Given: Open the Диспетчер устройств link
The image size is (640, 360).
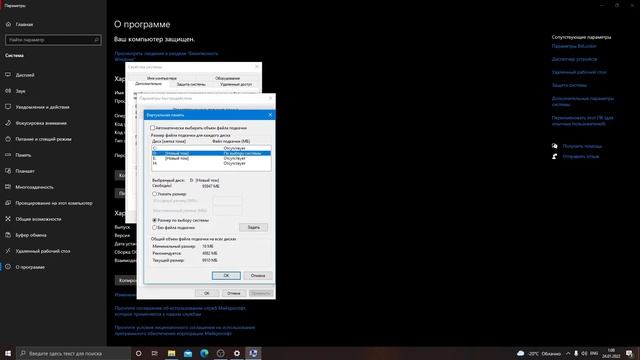Looking at the screenshot, I should [574, 59].
